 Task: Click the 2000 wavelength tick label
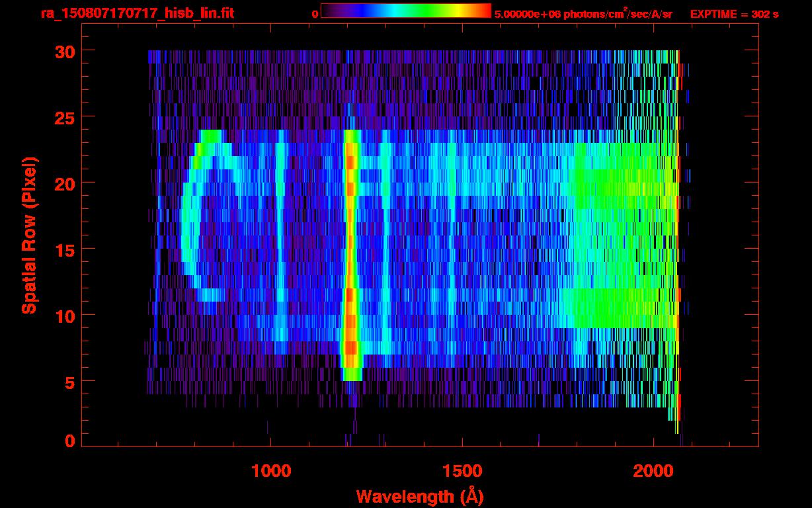653,470
